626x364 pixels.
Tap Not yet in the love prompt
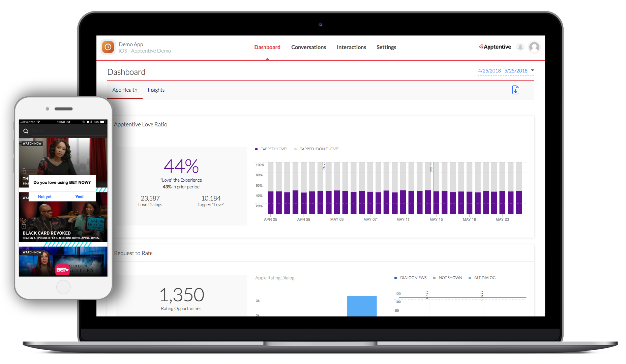[45, 196]
